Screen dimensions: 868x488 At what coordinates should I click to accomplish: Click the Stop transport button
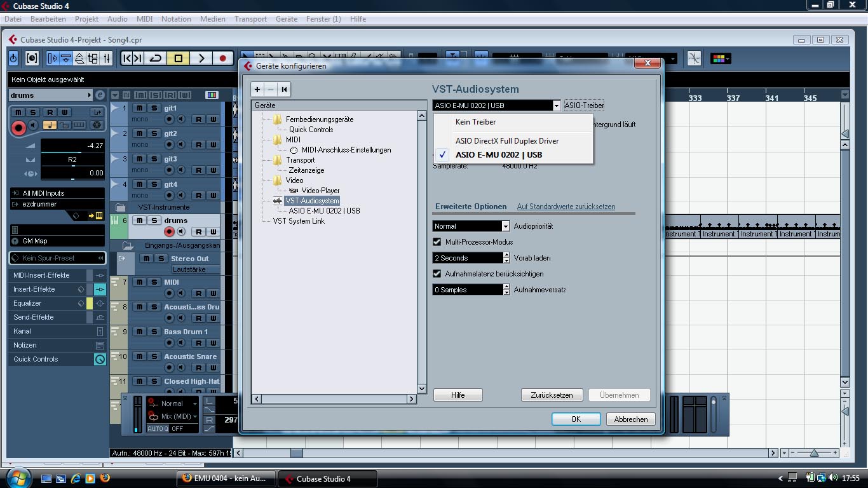point(179,58)
